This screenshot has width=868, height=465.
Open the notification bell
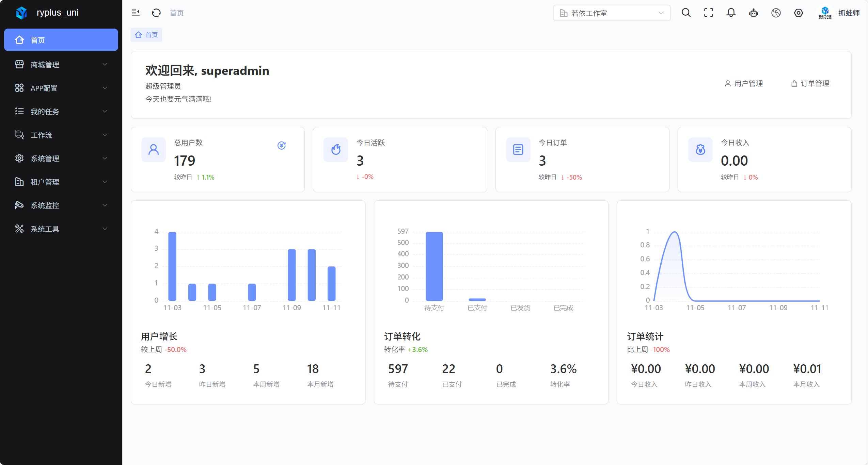tap(731, 13)
